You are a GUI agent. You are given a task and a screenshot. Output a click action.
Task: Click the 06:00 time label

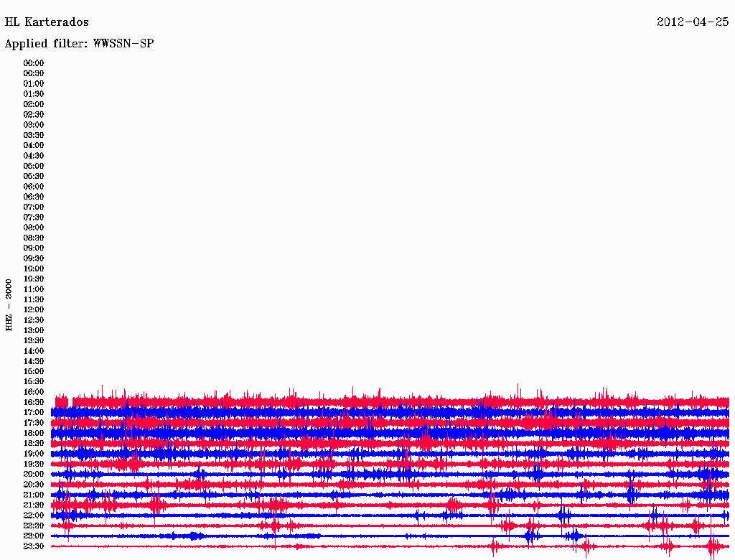33,186
